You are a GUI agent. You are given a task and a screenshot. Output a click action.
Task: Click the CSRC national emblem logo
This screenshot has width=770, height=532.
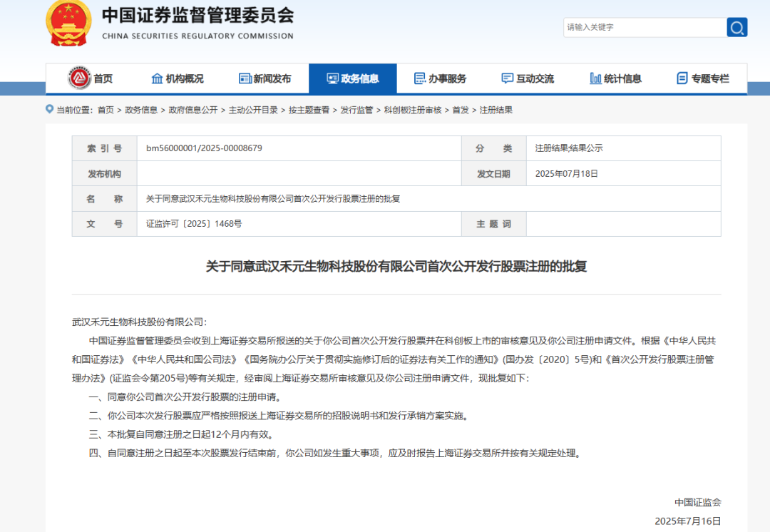click(x=68, y=23)
